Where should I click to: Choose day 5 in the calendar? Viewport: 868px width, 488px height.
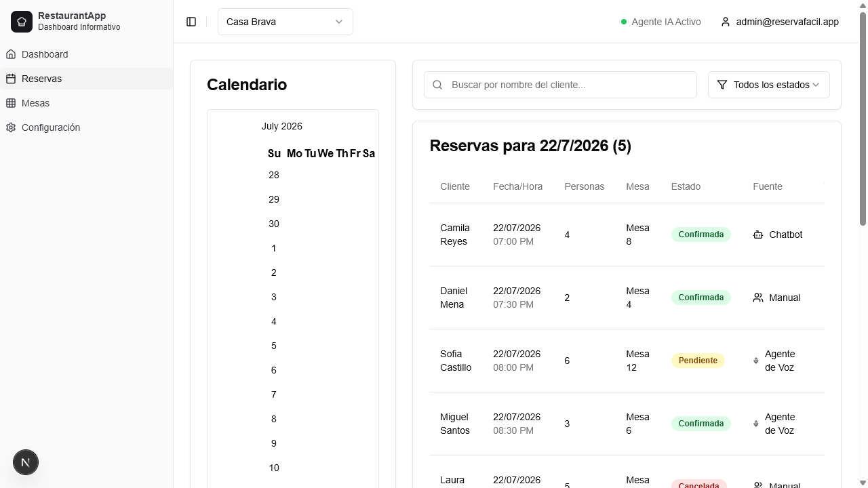(274, 346)
